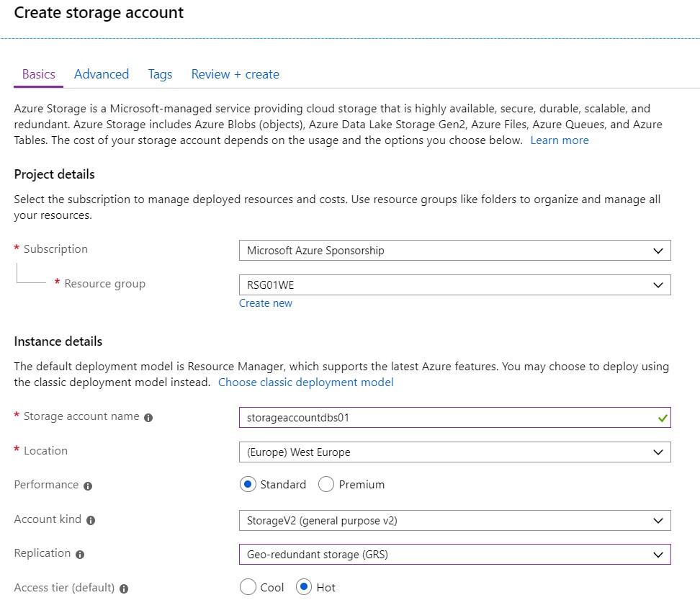
Task: Choose Hot access tier
Action: tap(304, 587)
